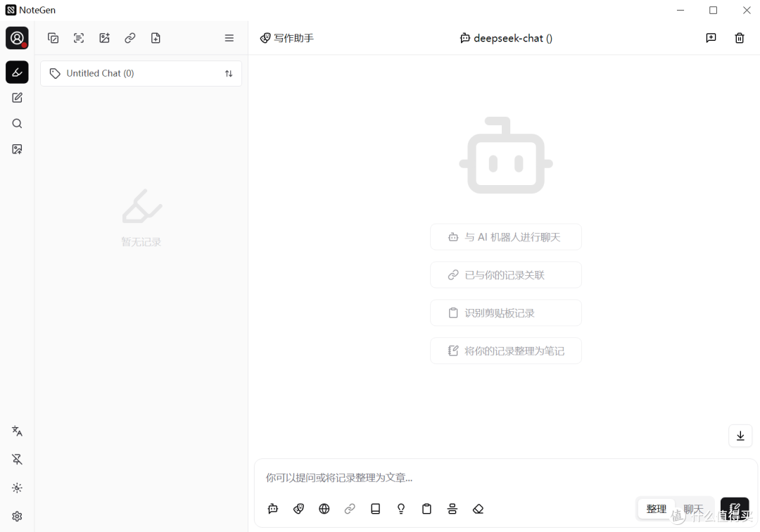Click the 与 AI 机器人进行聊天 button

pyautogui.click(x=505, y=236)
